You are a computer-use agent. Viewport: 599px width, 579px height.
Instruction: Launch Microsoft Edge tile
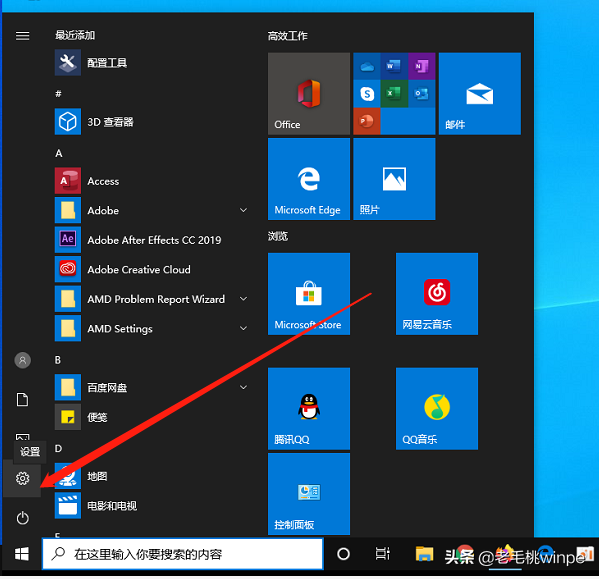pyautogui.click(x=309, y=179)
